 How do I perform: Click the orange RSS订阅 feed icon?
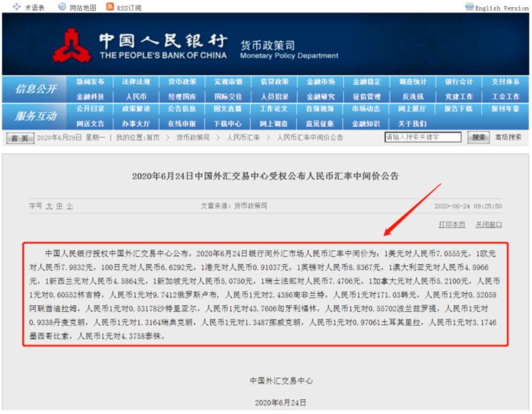(110, 6)
